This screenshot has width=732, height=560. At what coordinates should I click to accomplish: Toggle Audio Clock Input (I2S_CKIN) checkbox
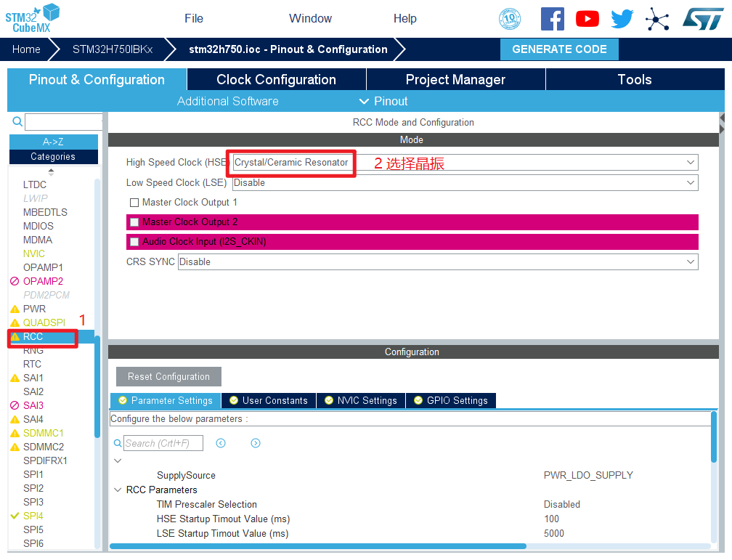tap(134, 242)
